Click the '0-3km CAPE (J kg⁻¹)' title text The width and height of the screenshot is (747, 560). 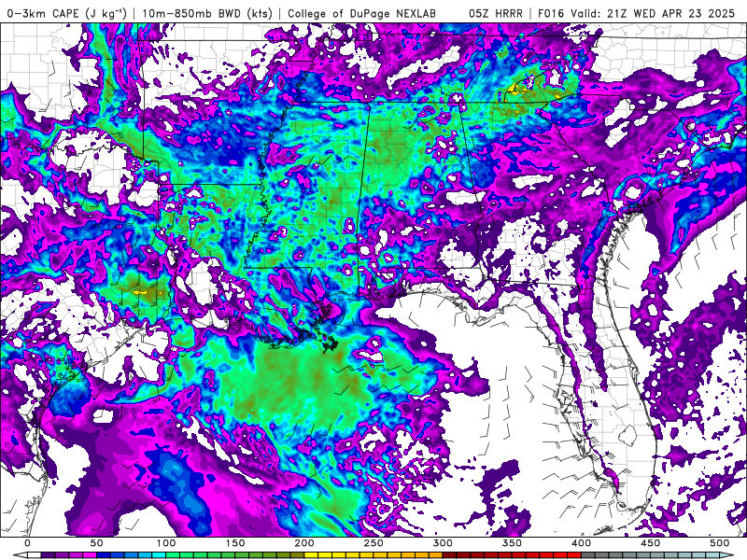(66, 13)
